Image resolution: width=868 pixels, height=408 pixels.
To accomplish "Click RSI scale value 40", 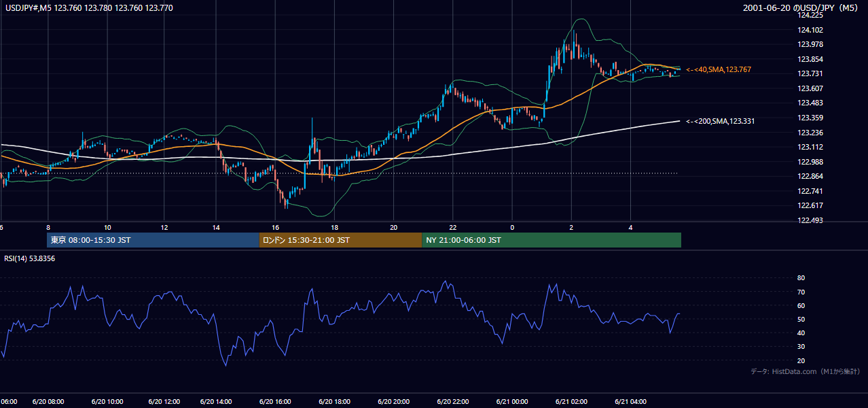I will coord(801,333).
